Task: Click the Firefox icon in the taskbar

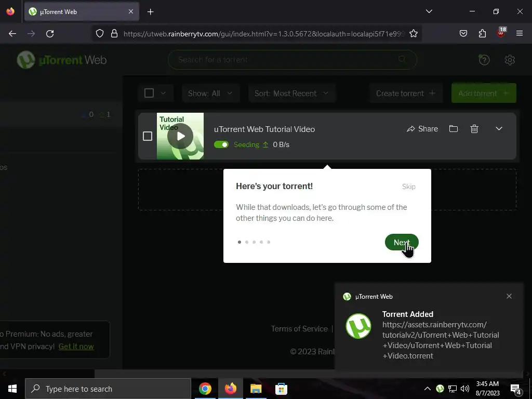Action: [x=230, y=389]
